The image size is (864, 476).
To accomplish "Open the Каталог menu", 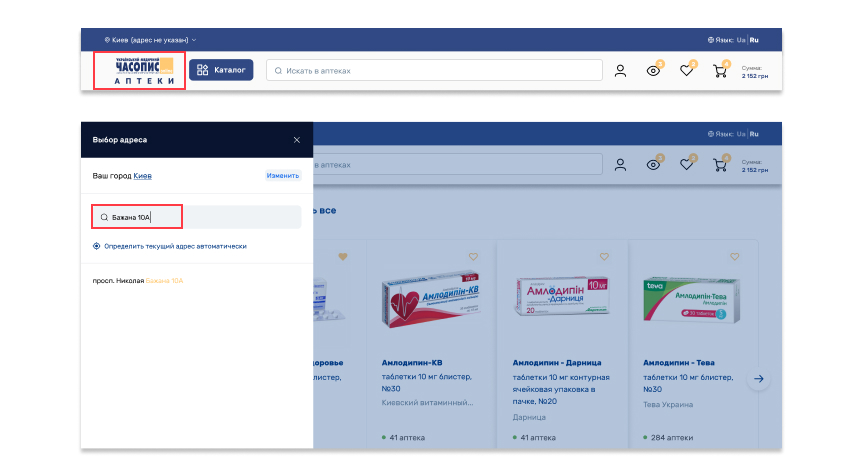I will tap(221, 70).
